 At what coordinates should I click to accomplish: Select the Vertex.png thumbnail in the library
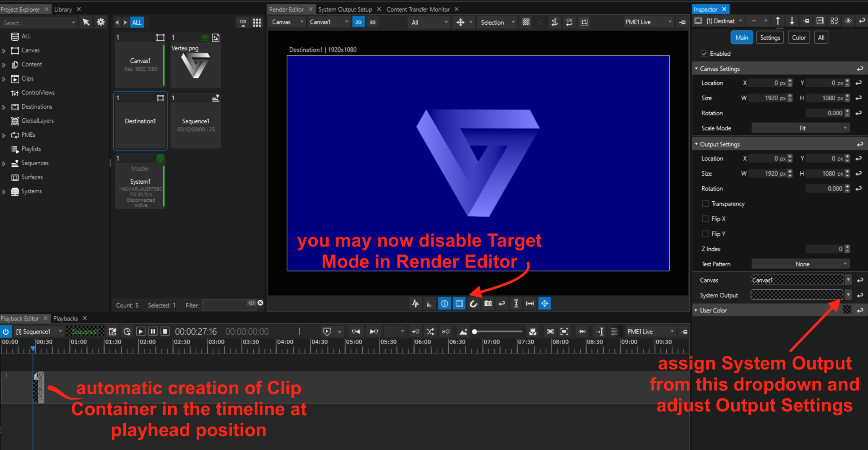(195, 61)
